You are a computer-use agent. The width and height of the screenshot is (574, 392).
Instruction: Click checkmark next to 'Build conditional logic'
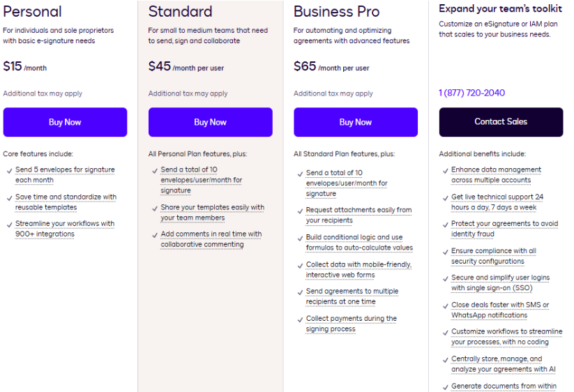click(300, 238)
